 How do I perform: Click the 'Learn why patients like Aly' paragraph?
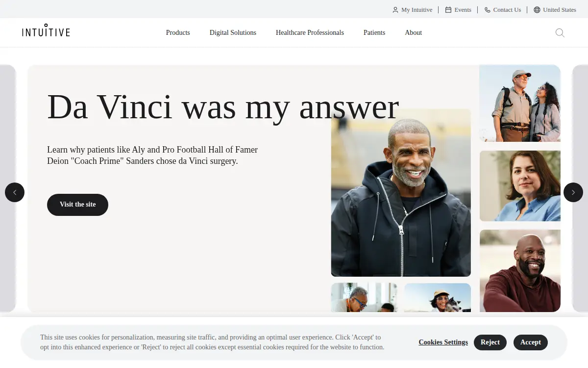pos(152,155)
